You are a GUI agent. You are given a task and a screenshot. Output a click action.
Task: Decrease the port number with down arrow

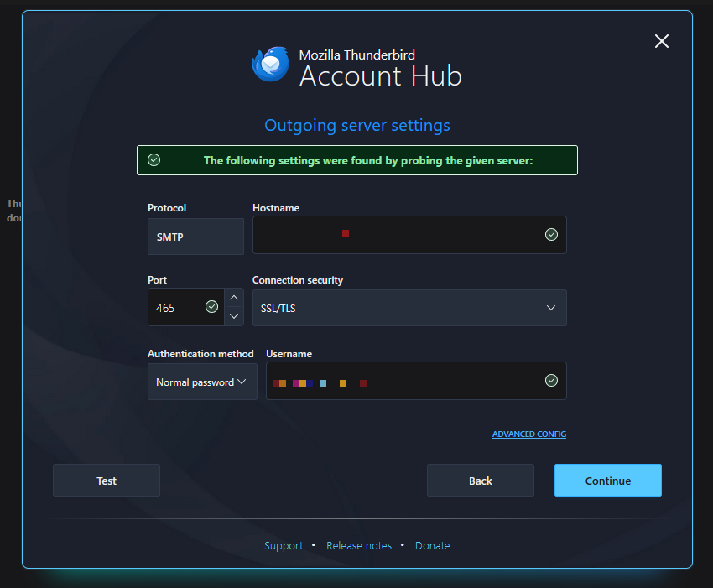pos(234,316)
